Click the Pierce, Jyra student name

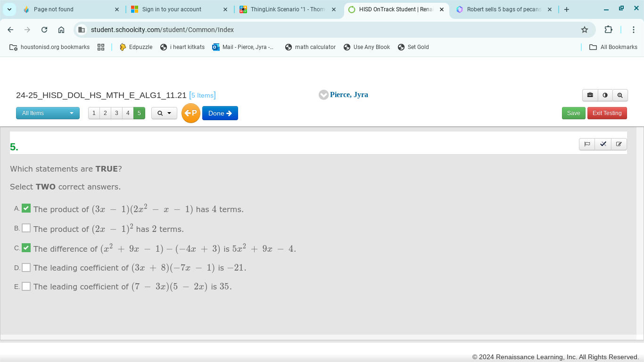349,95
